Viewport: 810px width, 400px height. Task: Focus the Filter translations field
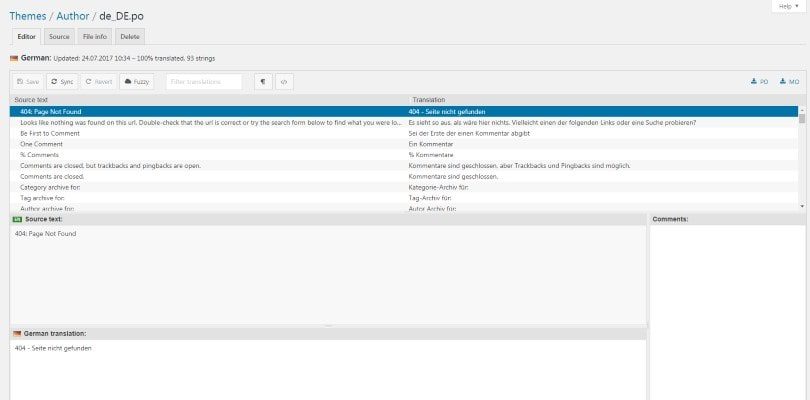tap(204, 82)
